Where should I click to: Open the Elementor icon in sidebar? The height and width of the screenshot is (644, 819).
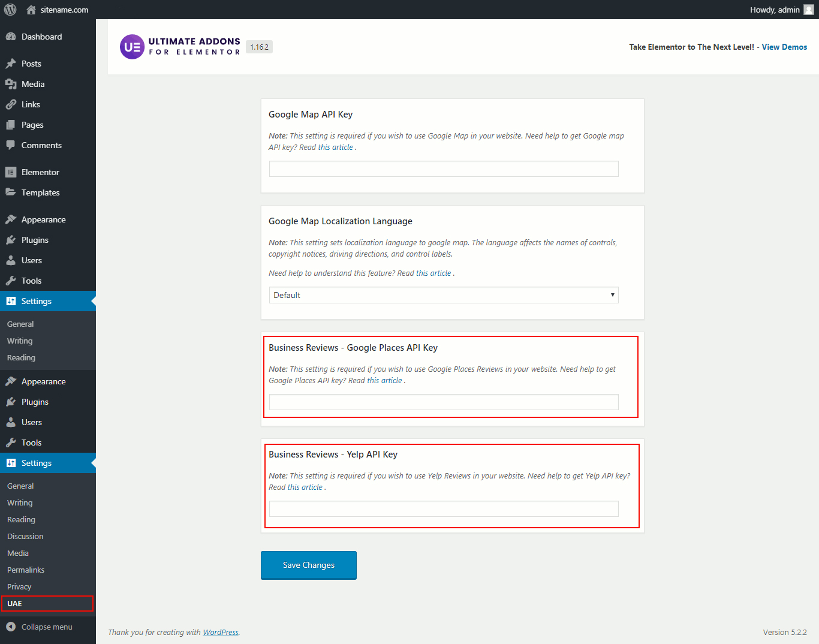coord(11,172)
